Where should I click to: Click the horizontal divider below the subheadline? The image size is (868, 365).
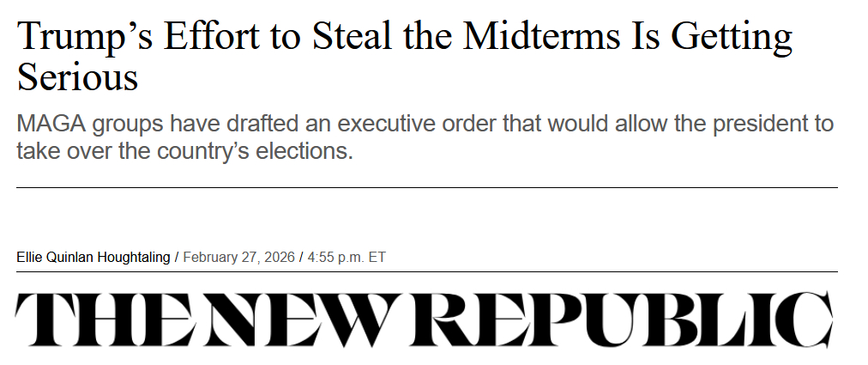point(426,186)
